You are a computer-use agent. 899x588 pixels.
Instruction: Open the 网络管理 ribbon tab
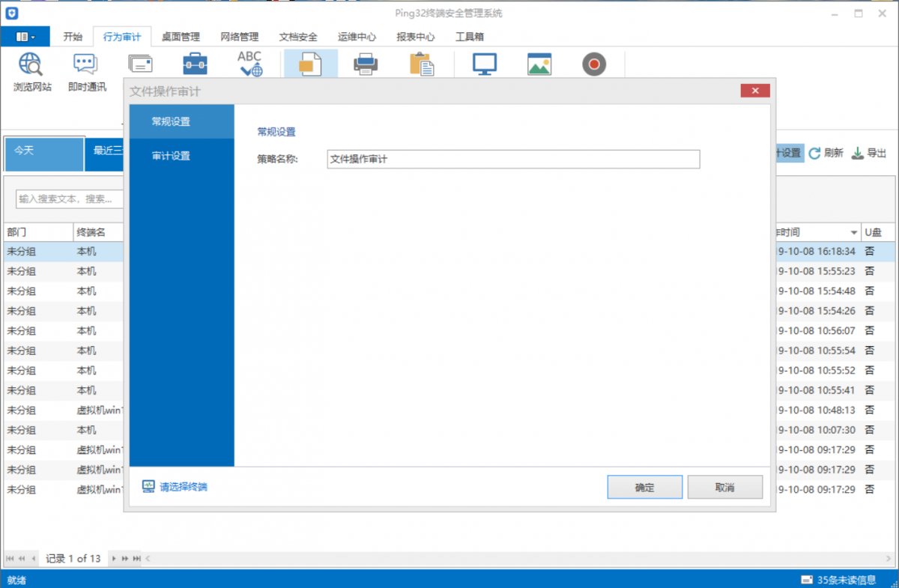point(239,37)
